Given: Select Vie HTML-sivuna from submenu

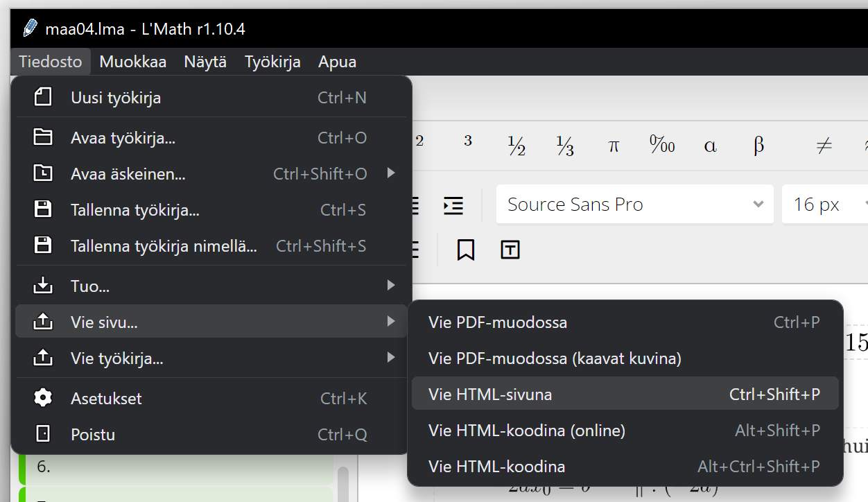Looking at the screenshot, I should pos(624,395).
